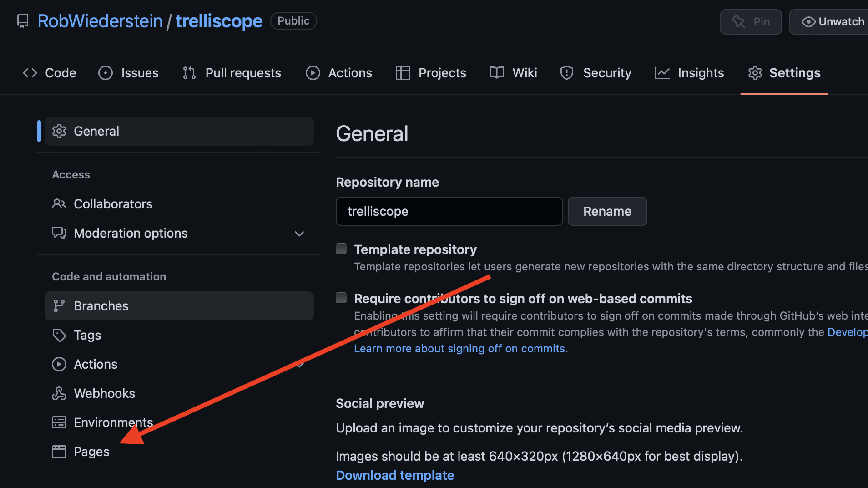Viewport: 868px width, 488px height.
Task: Click the Collaborators people icon
Action: pyautogui.click(x=59, y=204)
